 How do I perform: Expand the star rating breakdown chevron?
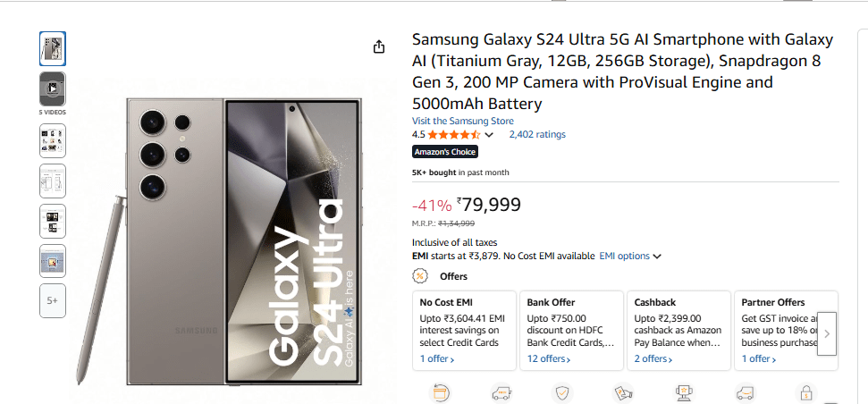point(489,135)
